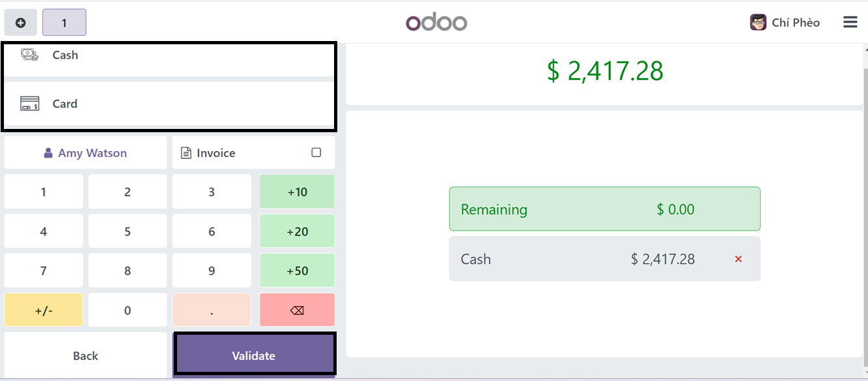The width and height of the screenshot is (868, 381).
Task: Toggle the +/- sign key
Action: 44,310
